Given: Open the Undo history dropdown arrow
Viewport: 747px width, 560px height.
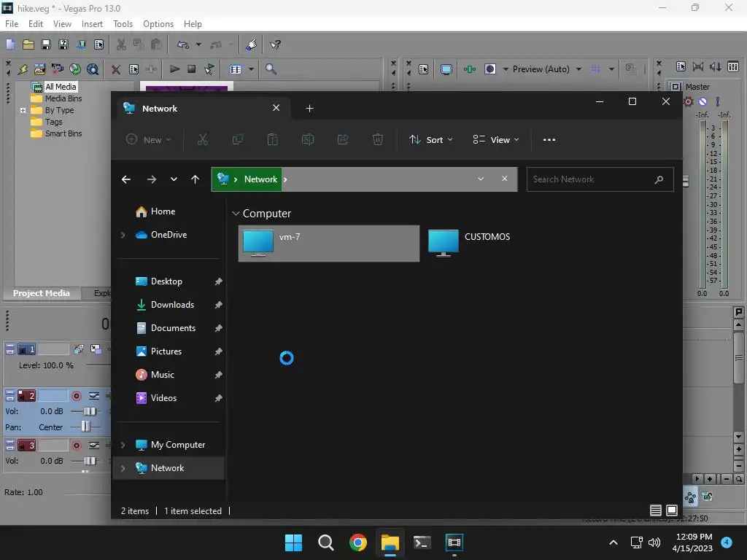Looking at the screenshot, I should [x=198, y=44].
